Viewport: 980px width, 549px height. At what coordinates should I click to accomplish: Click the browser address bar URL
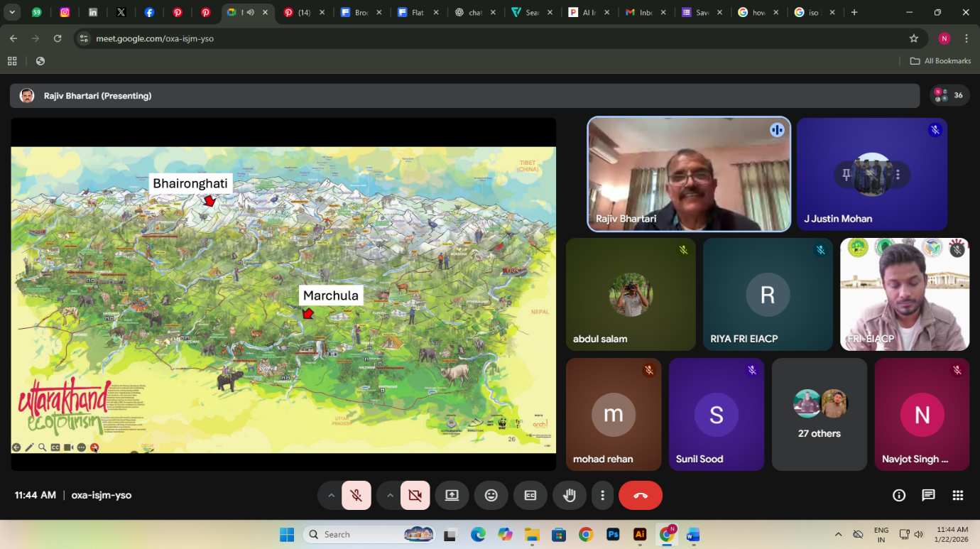pos(155,38)
